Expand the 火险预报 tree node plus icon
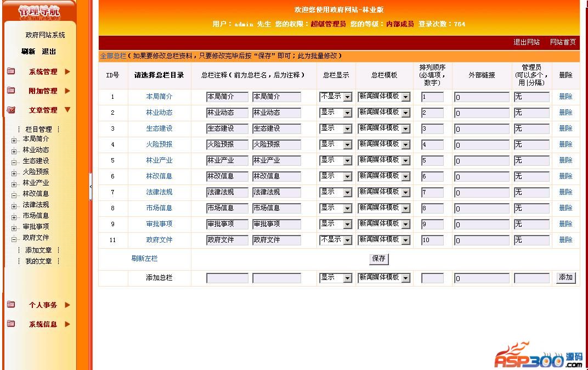Screen dimensions: 588x370 tap(14, 173)
